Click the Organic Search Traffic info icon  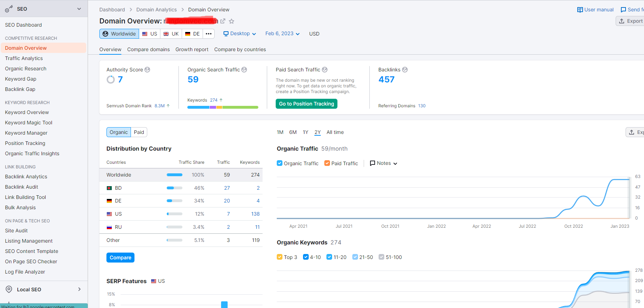(x=244, y=70)
